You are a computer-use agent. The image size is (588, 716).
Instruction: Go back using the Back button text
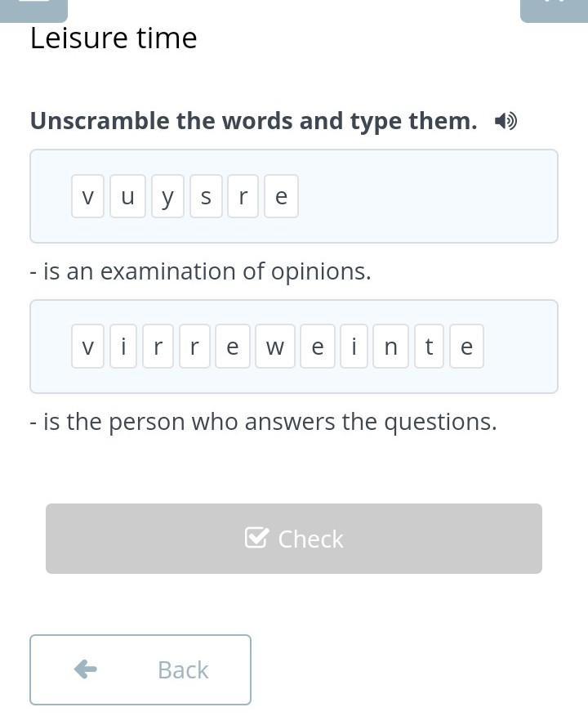point(183,669)
